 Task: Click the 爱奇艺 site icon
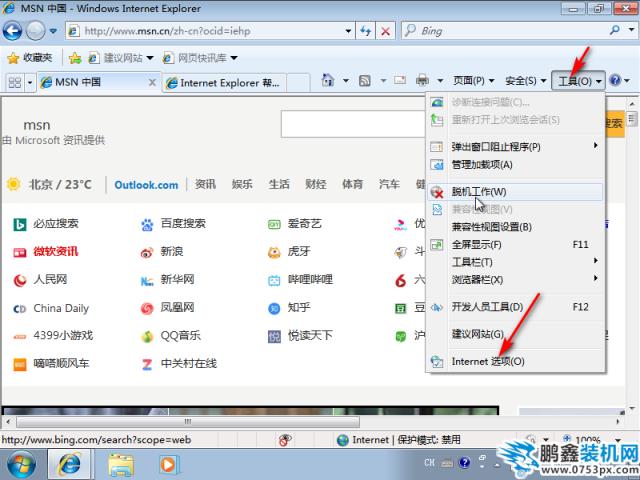point(274,224)
